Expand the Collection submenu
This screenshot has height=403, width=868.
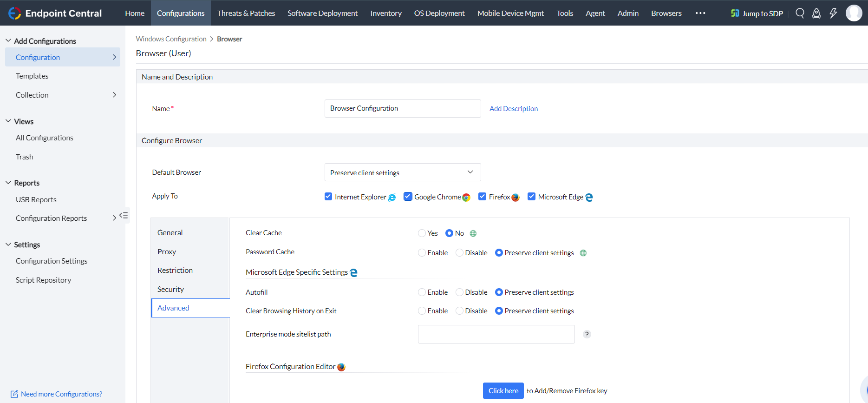(114, 95)
